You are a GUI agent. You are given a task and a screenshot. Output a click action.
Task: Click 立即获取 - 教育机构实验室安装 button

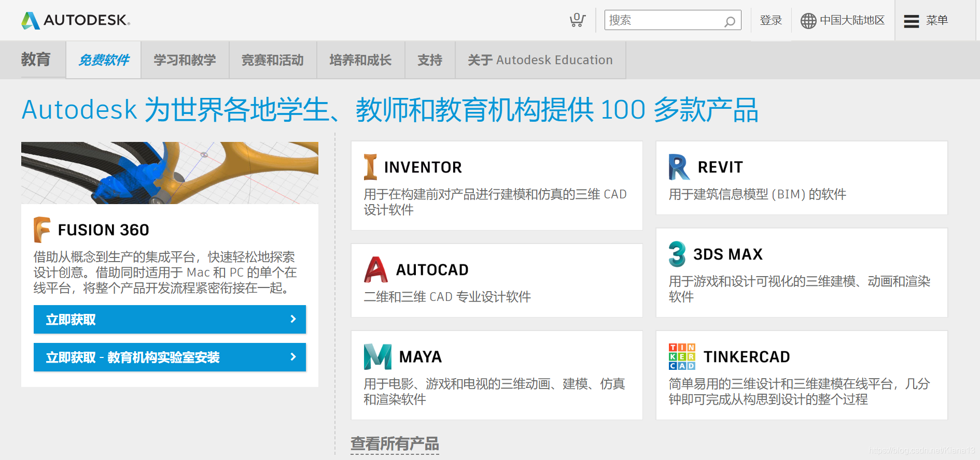[170, 357]
